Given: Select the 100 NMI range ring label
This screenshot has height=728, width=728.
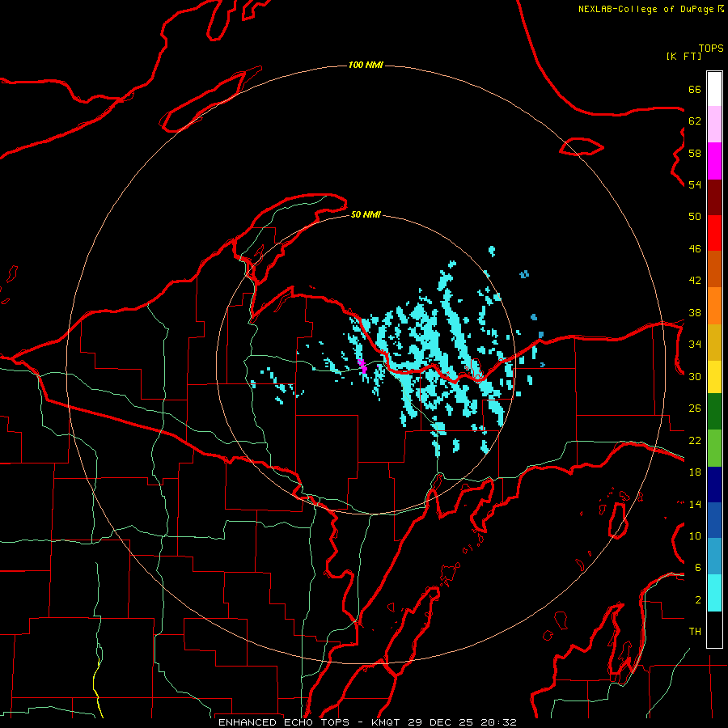Looking at the screenshot, I should [x=366, y=65].
